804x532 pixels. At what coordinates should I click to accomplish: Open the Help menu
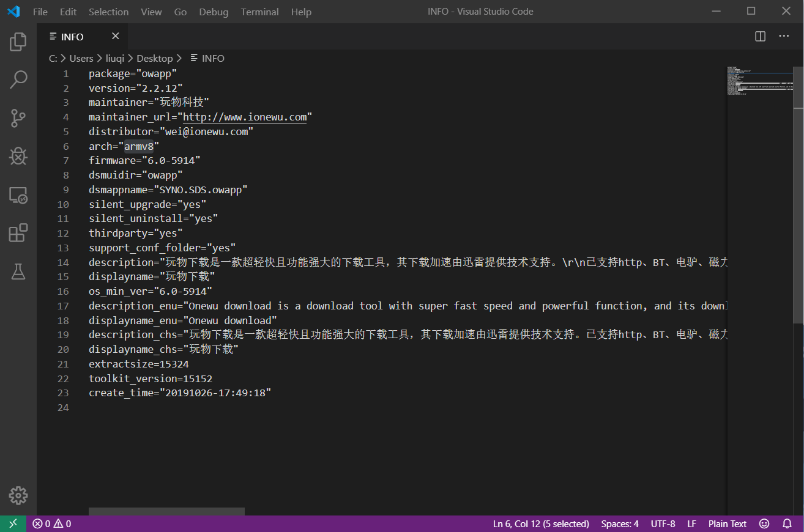(301, 12)
